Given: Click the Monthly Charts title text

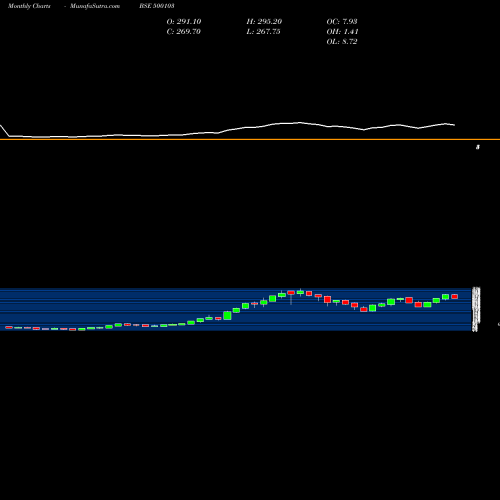Looking at the screenshot, I should click(29, 6).
